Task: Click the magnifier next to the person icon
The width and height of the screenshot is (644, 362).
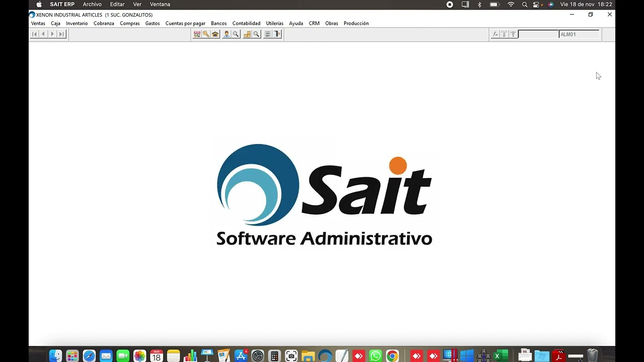Action: [x=235, y=34]
